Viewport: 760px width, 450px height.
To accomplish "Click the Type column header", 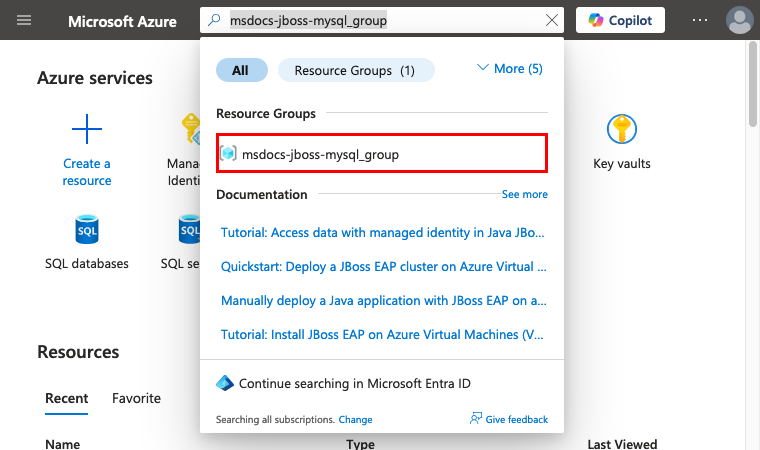I will (x=360, y=444).
